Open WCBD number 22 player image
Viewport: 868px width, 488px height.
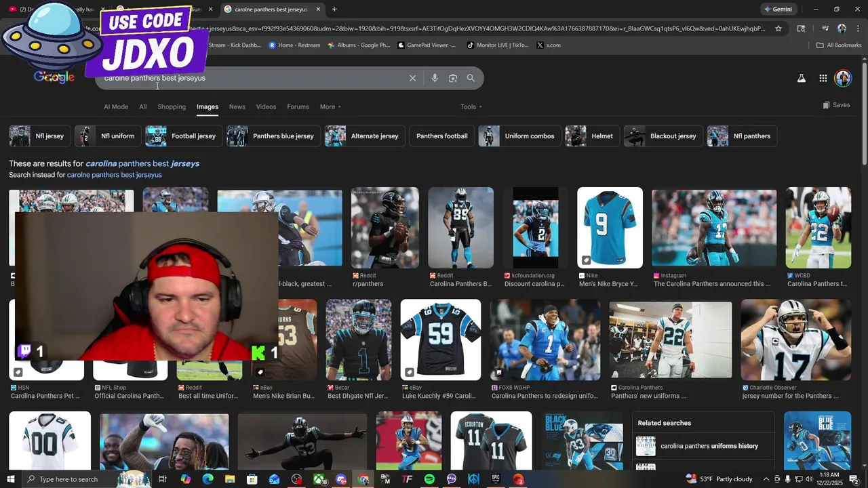point(818,228)
